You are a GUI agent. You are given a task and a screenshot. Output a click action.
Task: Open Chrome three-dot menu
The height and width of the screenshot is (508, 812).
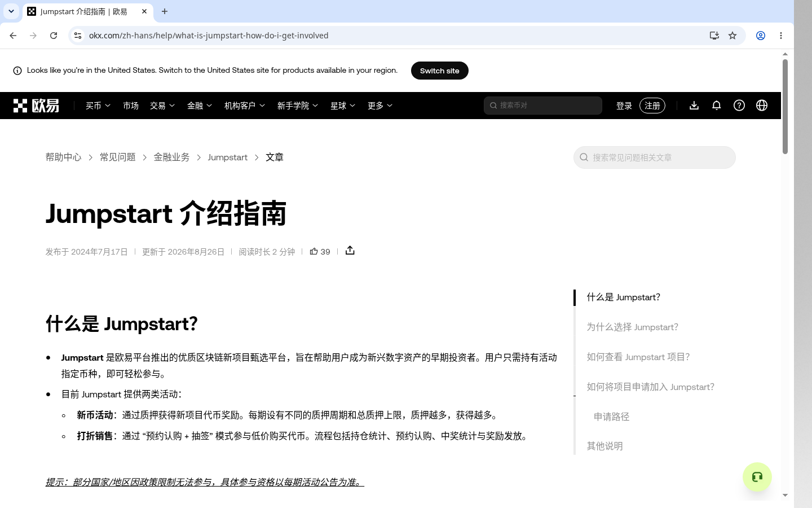point(781,36)
